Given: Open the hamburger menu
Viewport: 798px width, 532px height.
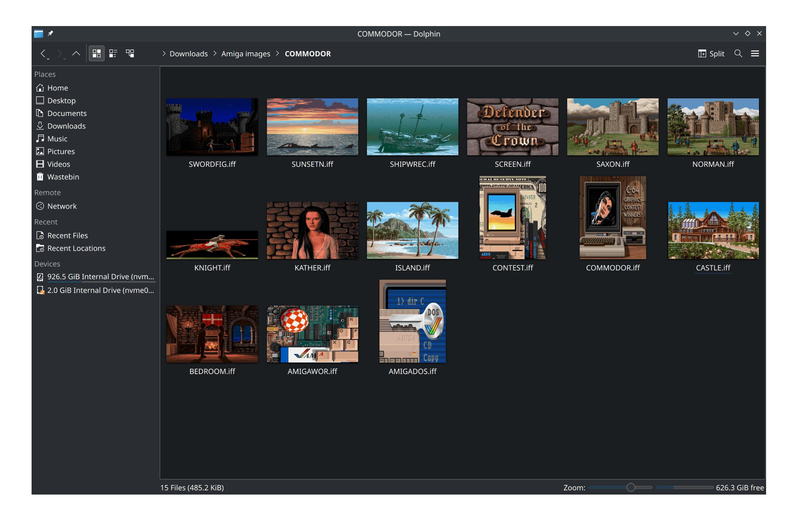Looking at the screenshot, I should [x=755, y=54].
